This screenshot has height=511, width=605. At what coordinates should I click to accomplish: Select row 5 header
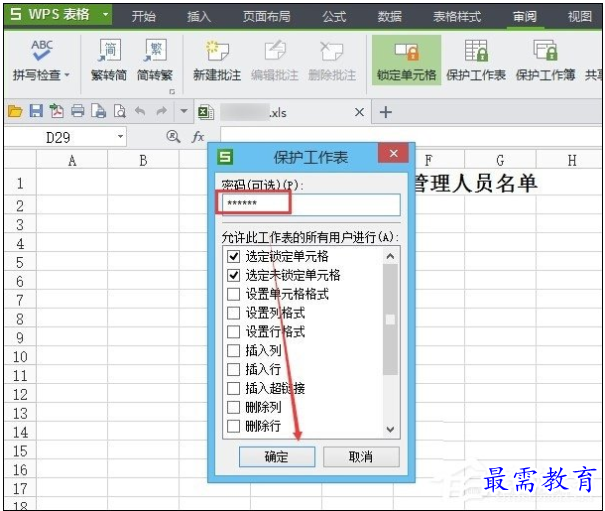[x=20, y=262]
